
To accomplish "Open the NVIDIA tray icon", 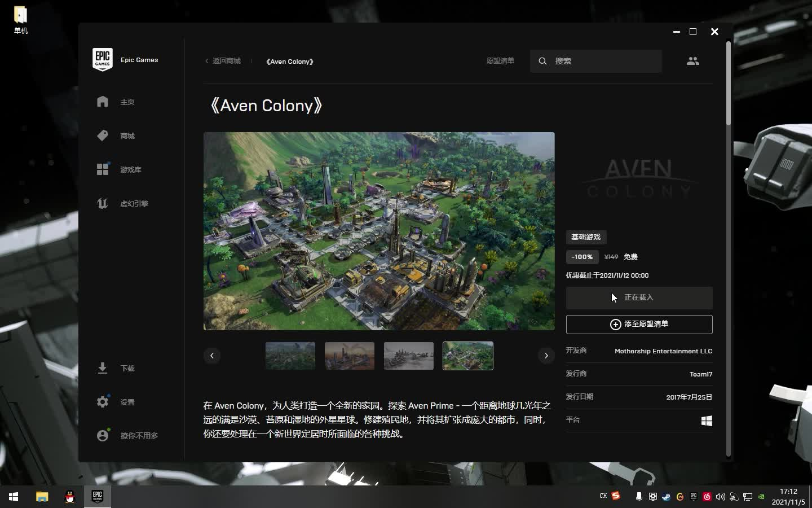I will tap(761, 497).
